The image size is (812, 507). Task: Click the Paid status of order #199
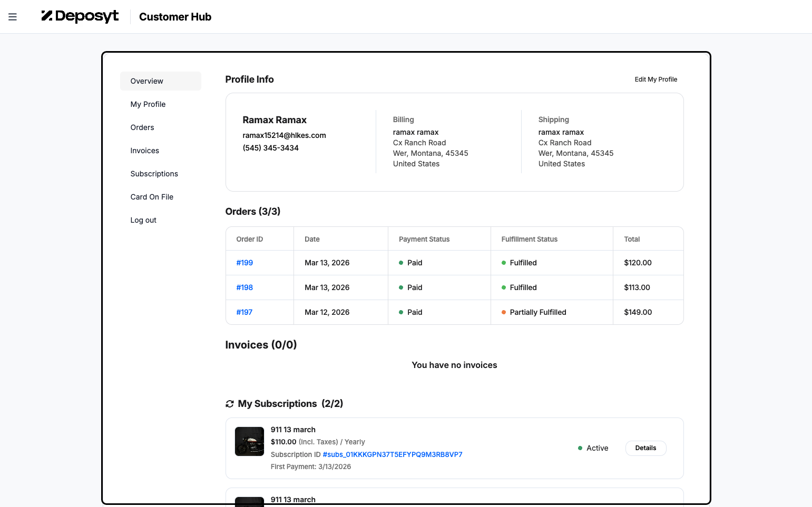pos(415,263)
